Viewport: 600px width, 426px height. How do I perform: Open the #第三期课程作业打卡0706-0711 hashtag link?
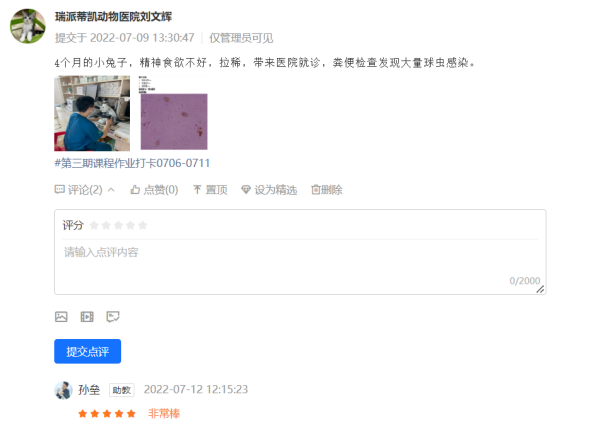[x=132, y=163]
